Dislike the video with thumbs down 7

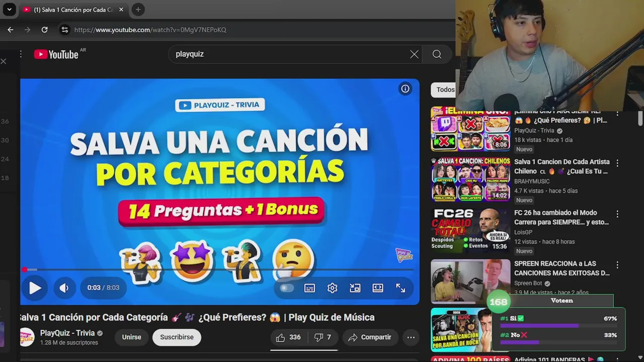click(323, 337)
